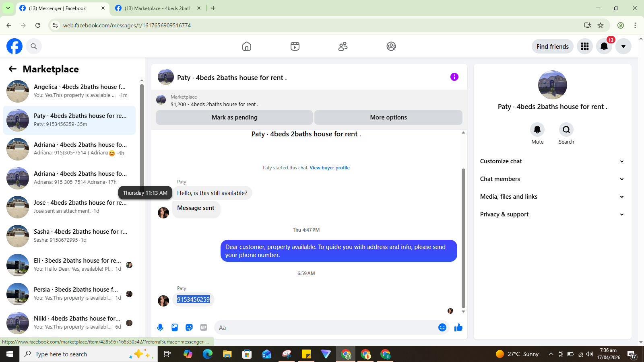This screenshot has width=644, height=362.
Task: Click Find friends button
Action: click(553, 46)
